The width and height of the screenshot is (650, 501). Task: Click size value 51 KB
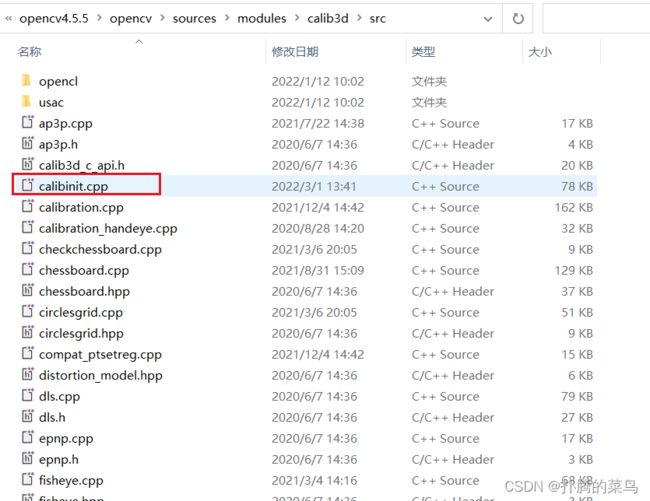pyautogui.click(x=577, y=312)
